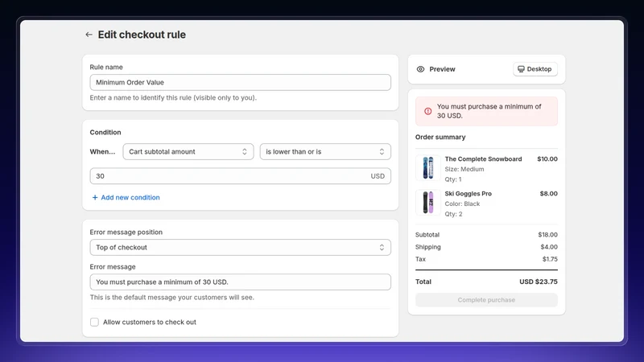Click The Complete Snowboard thumbnail

[428, 167]
